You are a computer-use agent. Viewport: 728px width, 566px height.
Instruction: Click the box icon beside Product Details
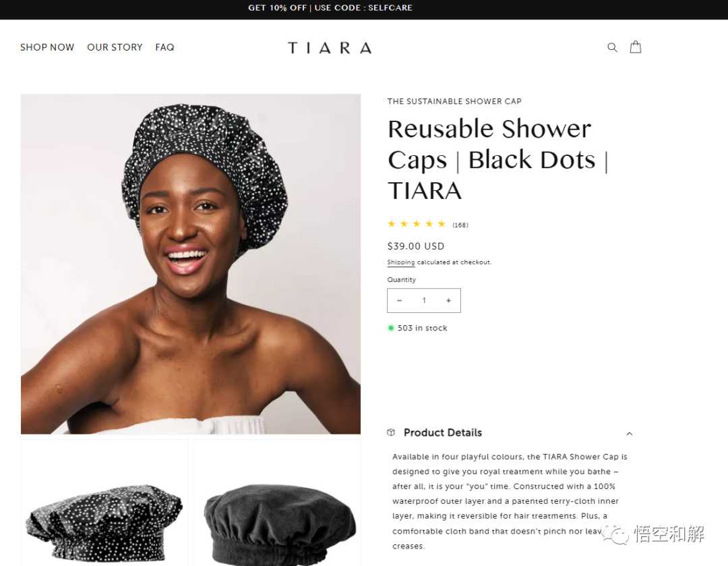coord(392,432)
